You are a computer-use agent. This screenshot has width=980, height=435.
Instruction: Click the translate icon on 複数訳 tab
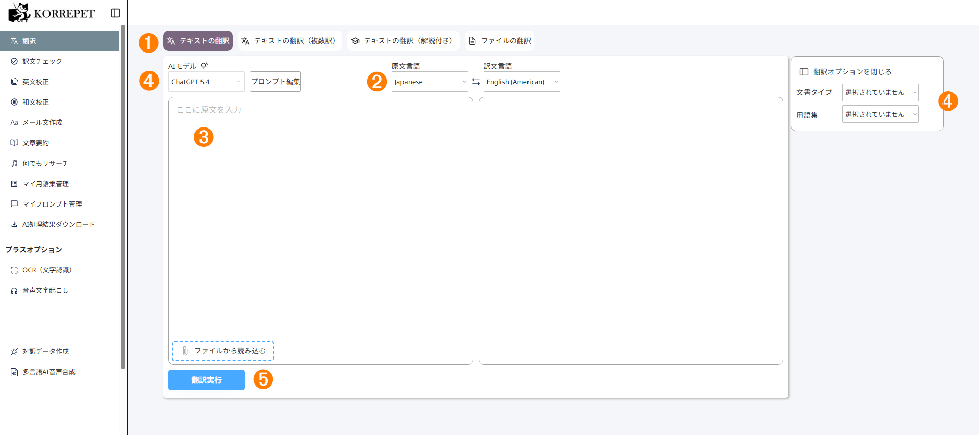pos(245,41)
